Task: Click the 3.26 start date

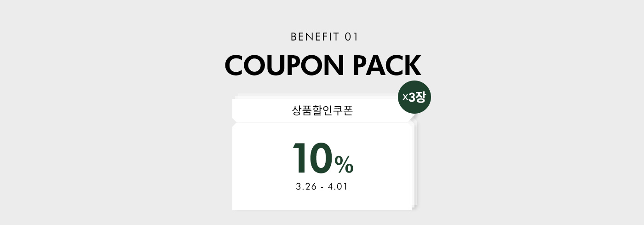Action: click(306, 187)
